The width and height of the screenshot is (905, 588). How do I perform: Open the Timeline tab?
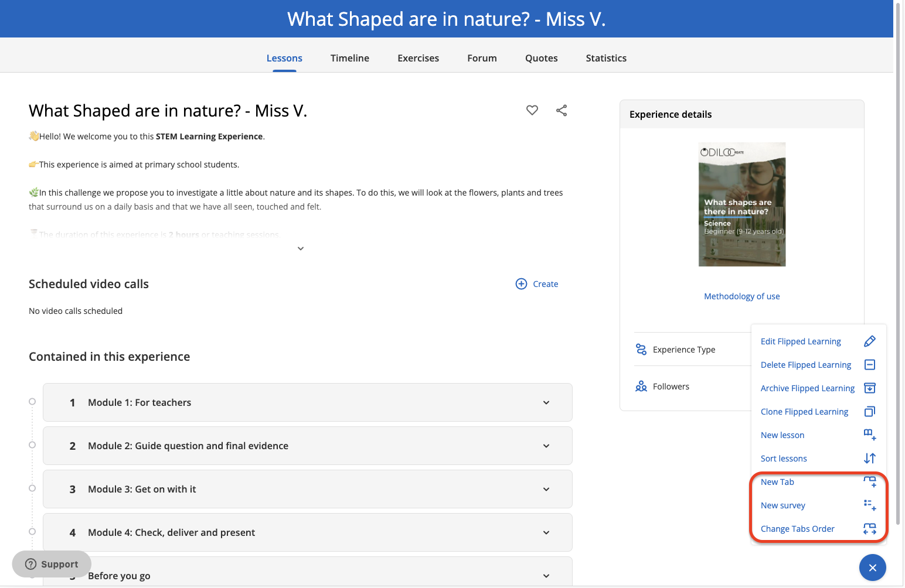[350, 58]
